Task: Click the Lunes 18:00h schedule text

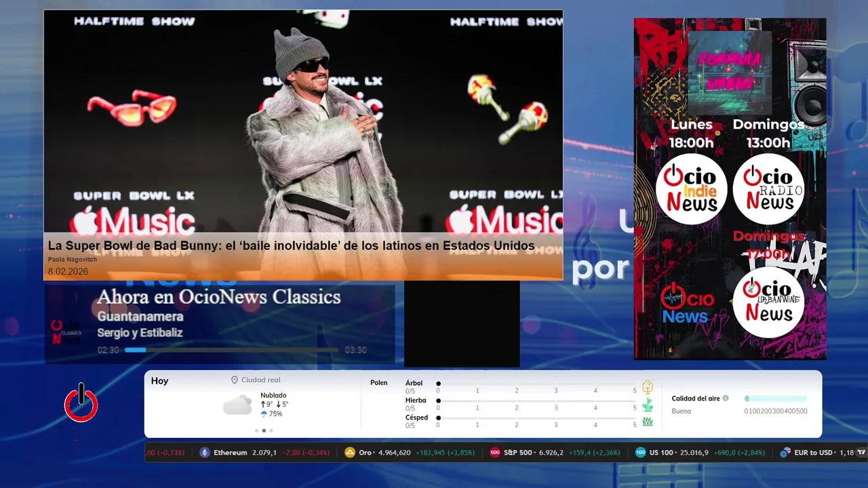Action: 692,134
